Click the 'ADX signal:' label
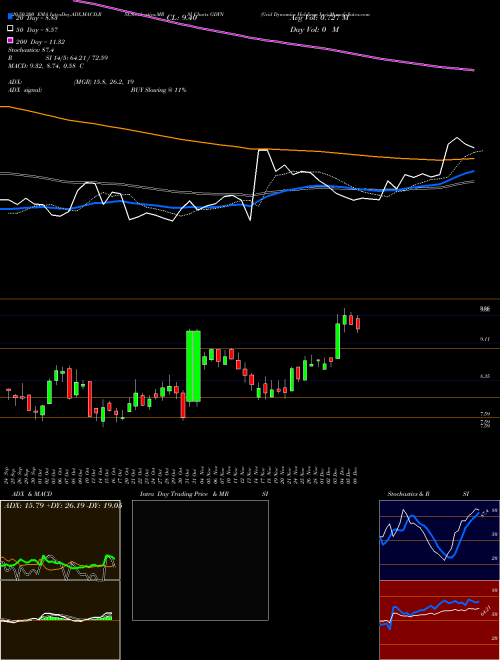 [24, 90]
